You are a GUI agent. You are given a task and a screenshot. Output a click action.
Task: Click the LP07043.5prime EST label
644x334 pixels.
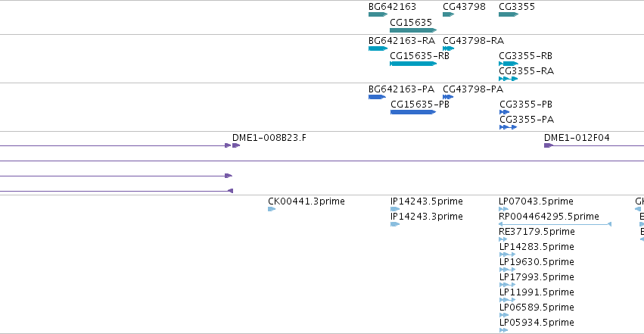(536, 201)
